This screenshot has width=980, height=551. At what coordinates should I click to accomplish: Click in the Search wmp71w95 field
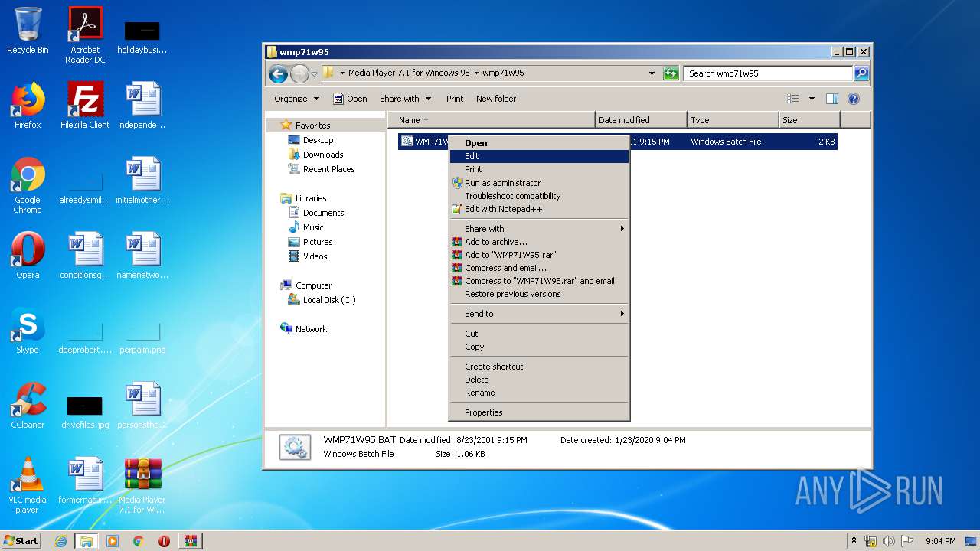[768, 73]
